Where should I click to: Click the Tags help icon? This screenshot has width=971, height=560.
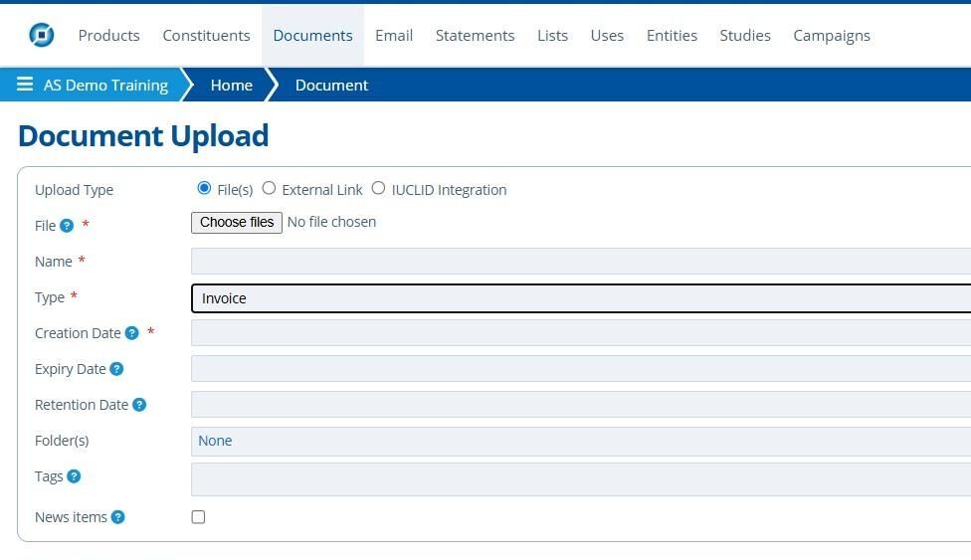[74, 476]
